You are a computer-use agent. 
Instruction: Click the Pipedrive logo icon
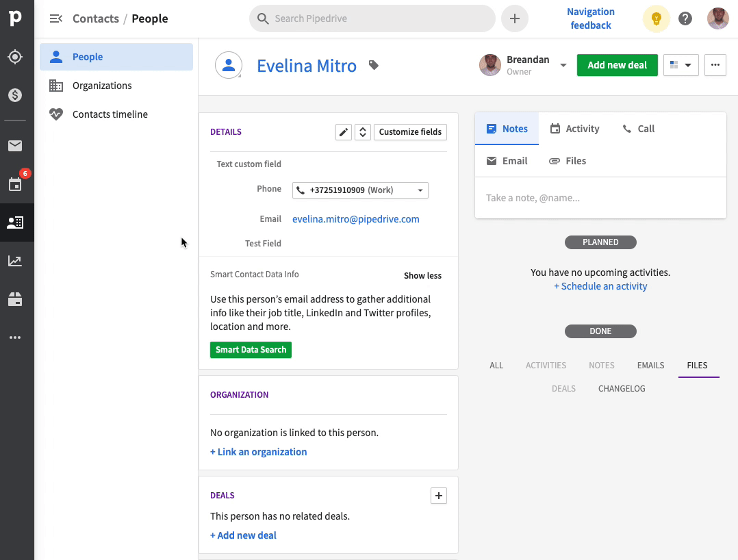pyautogui.click(x=15, y=18)
